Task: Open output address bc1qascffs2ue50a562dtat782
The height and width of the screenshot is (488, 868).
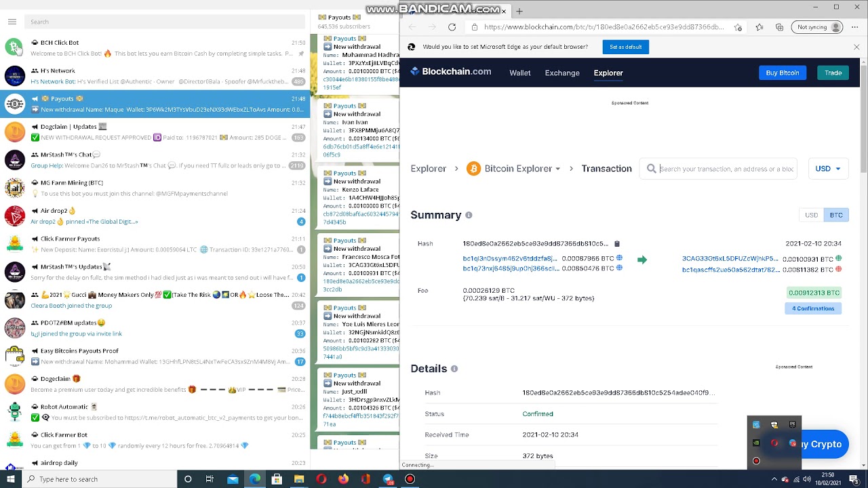Action: (730, 269)
